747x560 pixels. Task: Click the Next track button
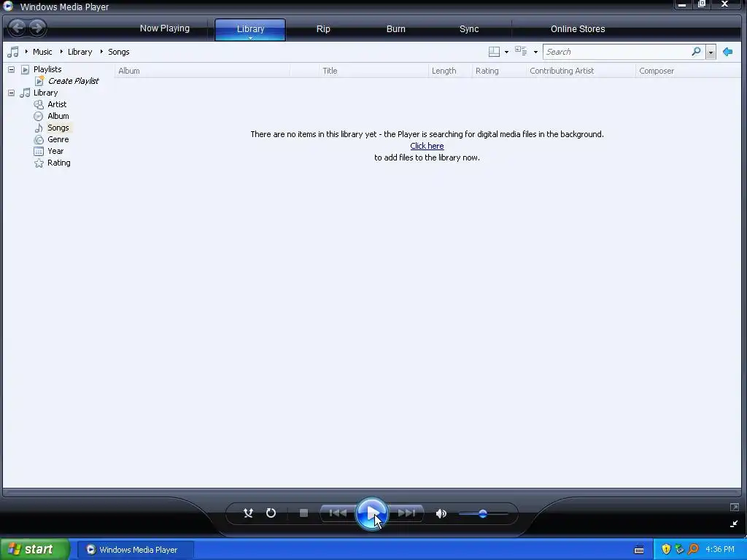[406, 513]
